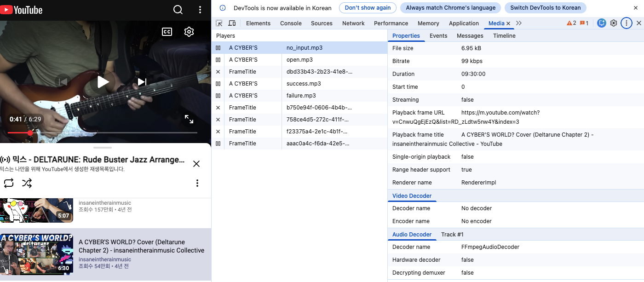Viewport: 644px width, 282px height.
Task: Toggle closed captions on the video
Action: [167, 32]
